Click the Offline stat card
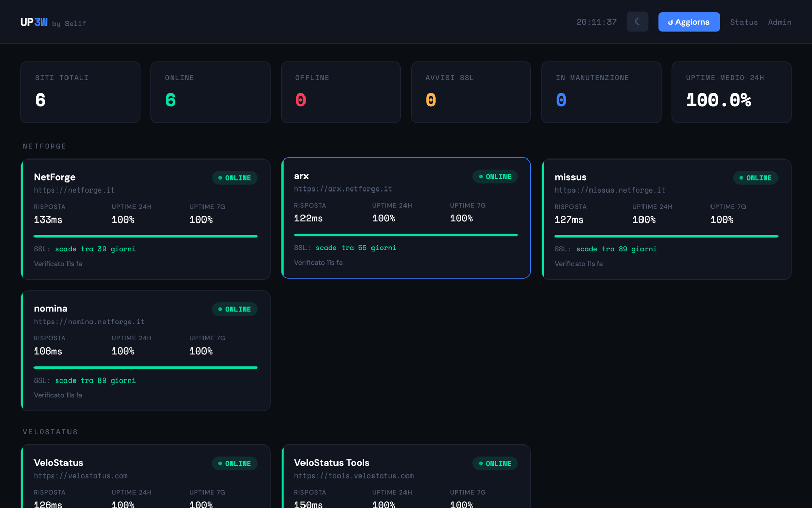 341,92
